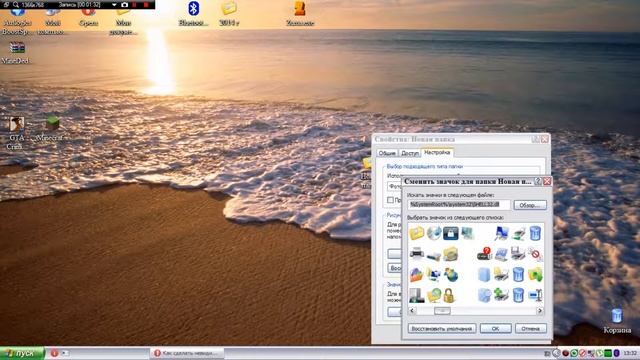The height and width of the screenshot is (360, 640).
Task: Select the printer icon in the icon list
Action: tap(416, 254)
